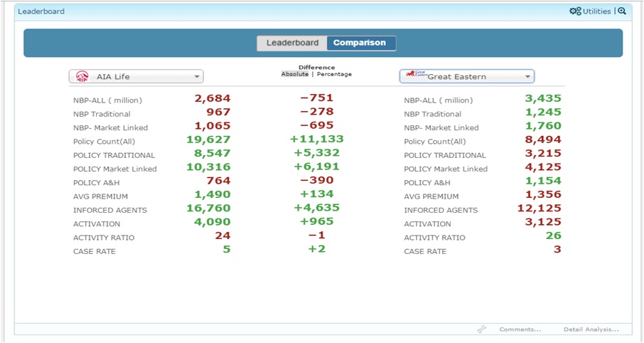Click the Utilities text label

(597, 11)
